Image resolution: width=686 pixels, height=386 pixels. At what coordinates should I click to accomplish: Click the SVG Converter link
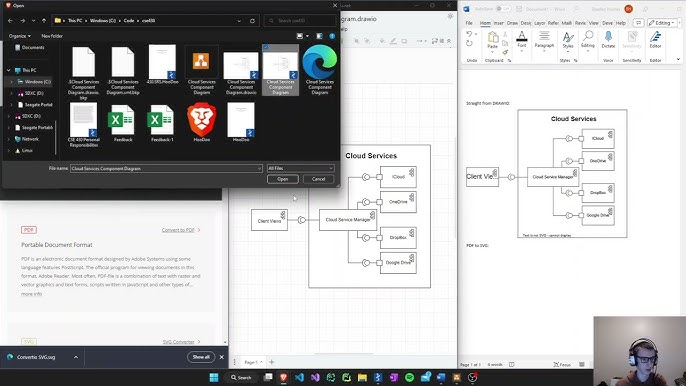178,342
